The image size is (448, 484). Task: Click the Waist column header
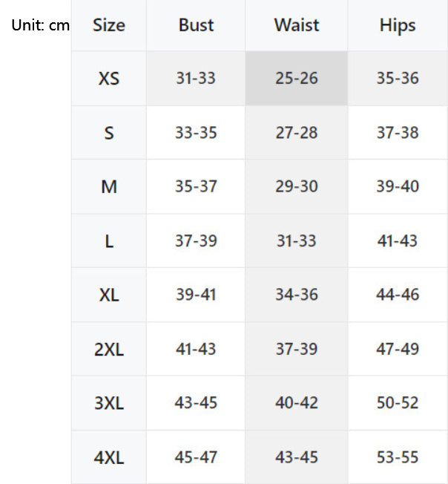pos(296,25)
